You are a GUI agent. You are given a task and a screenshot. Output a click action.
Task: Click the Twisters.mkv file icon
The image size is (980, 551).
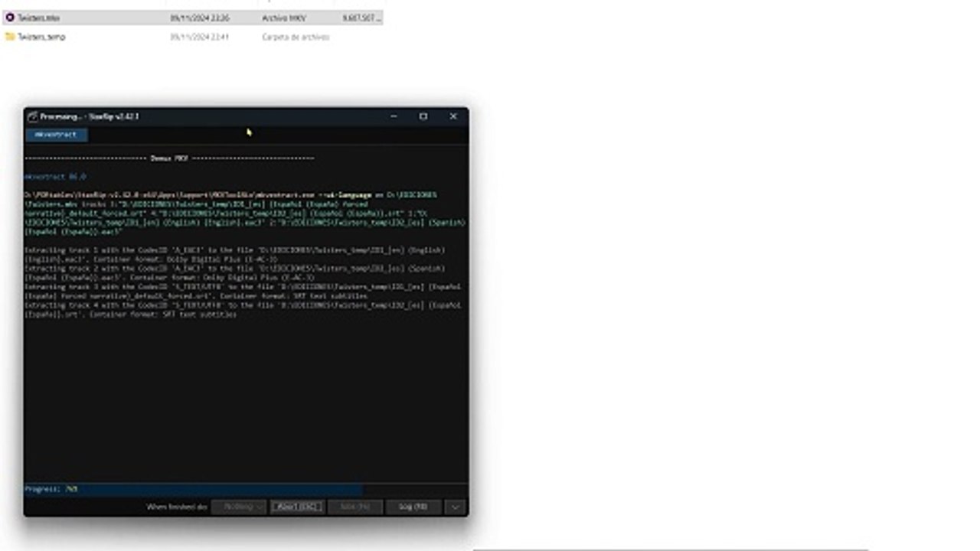pos(10,18)
